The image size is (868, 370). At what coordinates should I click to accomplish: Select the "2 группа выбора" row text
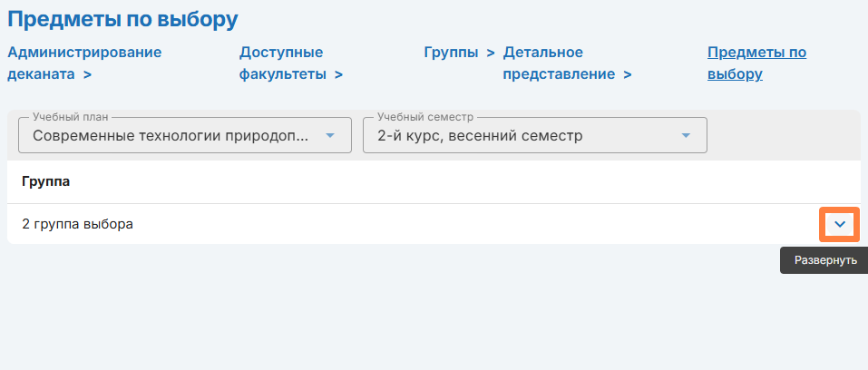pyautogui.click(x=77, y=224)
